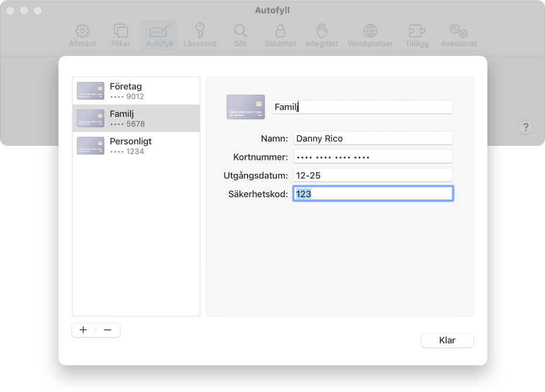This screenshot has width=545, height=392.
Task: Open the Avancerat gears icon tab
Action: tap(458, 36)
